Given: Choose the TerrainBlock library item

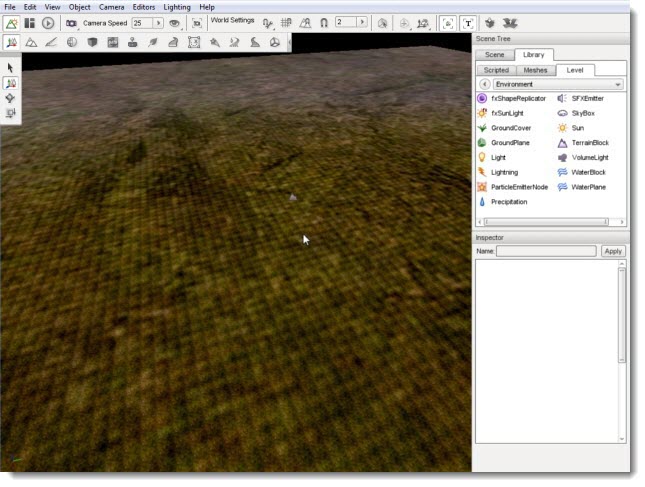Looking at the screenshot, I should (x=589, y=143).
